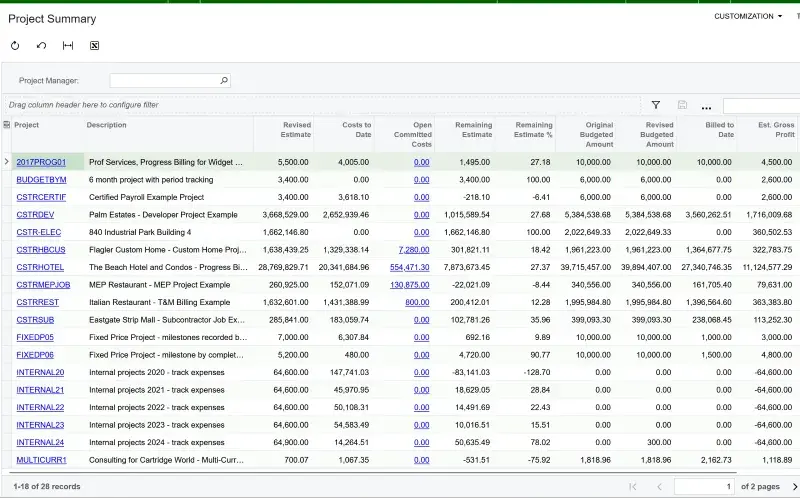The height and width of the screenshot is (498, 800).
Task: Open project CSTRDEV link
Action: pyautogui.click(x=35, y=215)
